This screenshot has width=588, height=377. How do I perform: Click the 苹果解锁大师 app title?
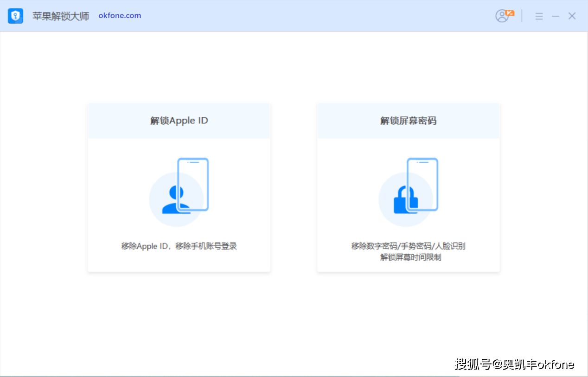click(x=60, y=16)
